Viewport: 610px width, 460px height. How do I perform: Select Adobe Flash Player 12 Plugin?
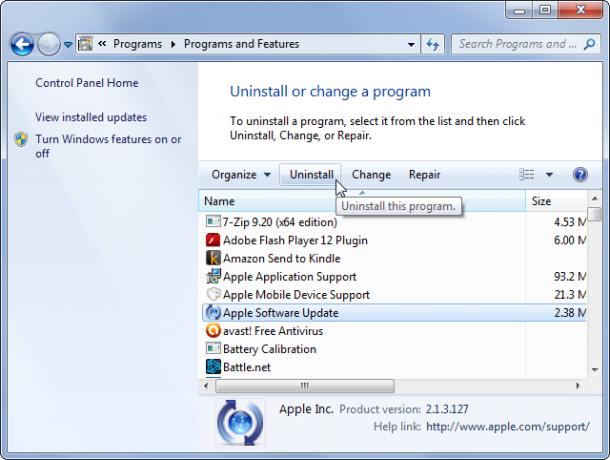[x=394, y=240]
